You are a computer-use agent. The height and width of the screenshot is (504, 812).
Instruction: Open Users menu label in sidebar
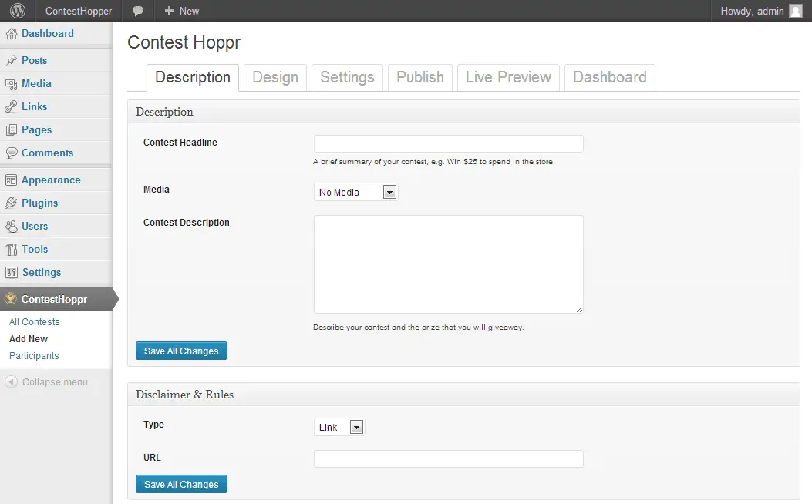pos(35,226)
